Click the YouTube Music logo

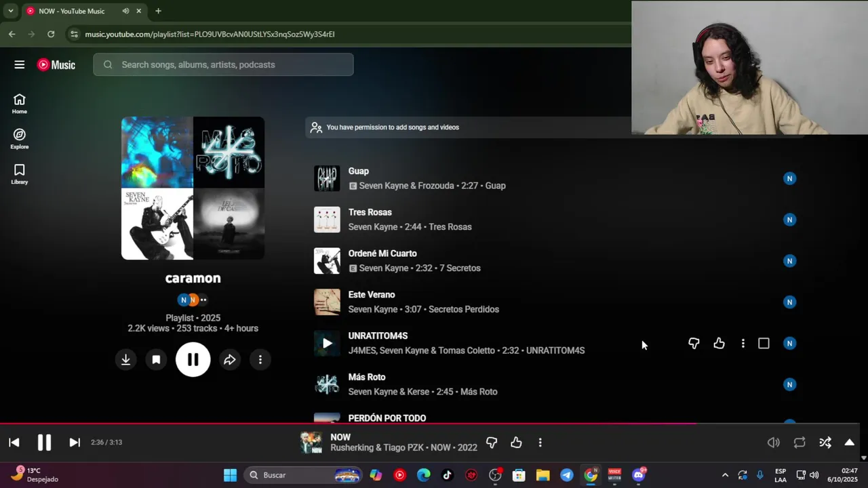(56, 64)
